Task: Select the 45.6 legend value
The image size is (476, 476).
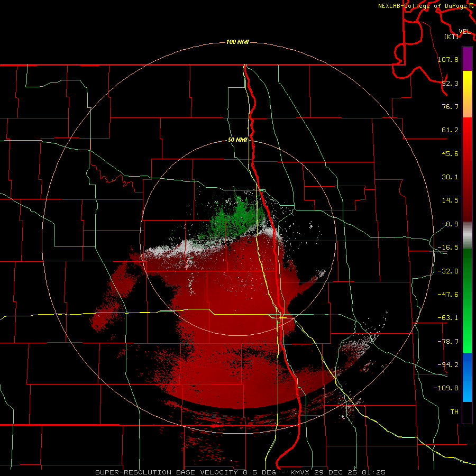Action: 450,153
